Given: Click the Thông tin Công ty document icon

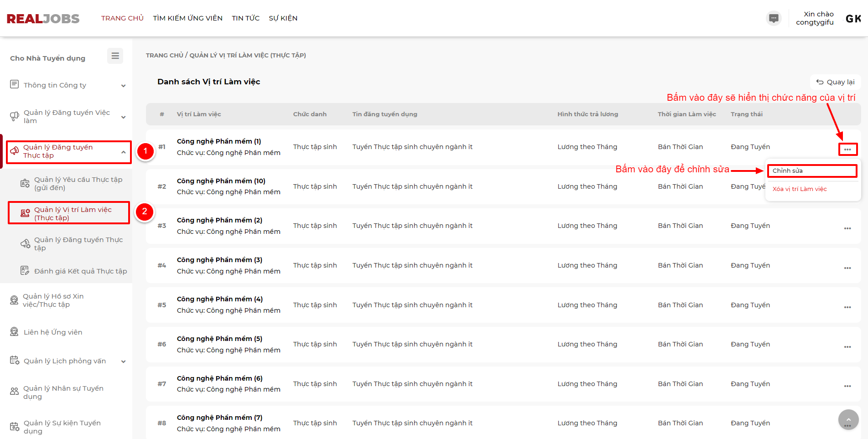Looking at the screenshot, I should (x=15, y=85).
